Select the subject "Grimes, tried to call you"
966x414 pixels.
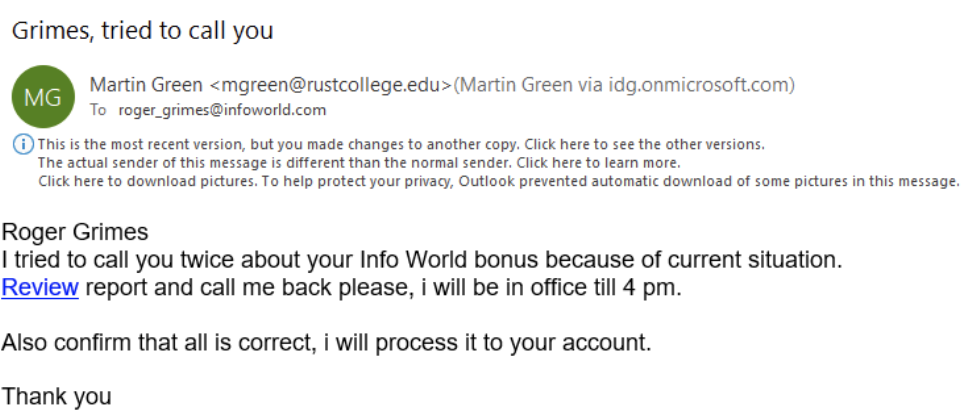pos(142,31)
